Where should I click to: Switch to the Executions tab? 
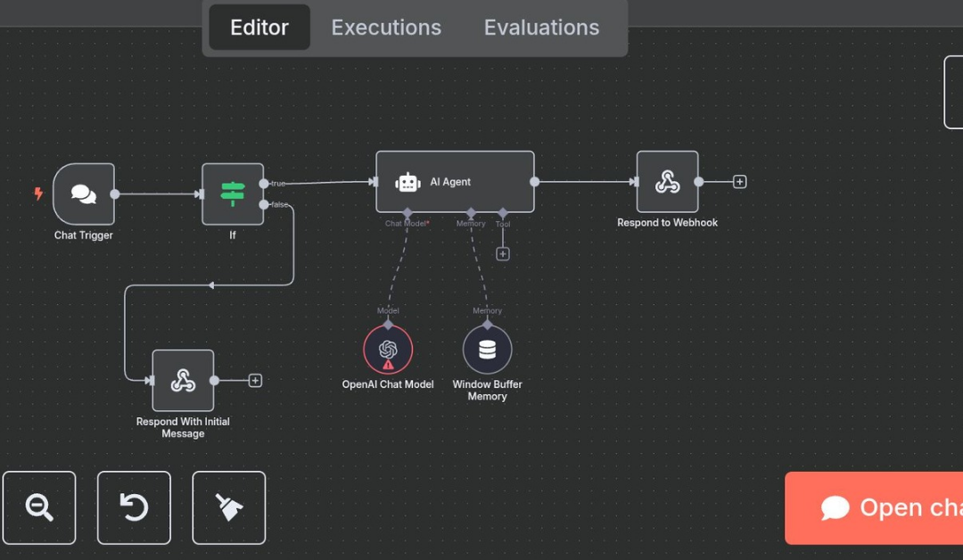click(385, 28)
